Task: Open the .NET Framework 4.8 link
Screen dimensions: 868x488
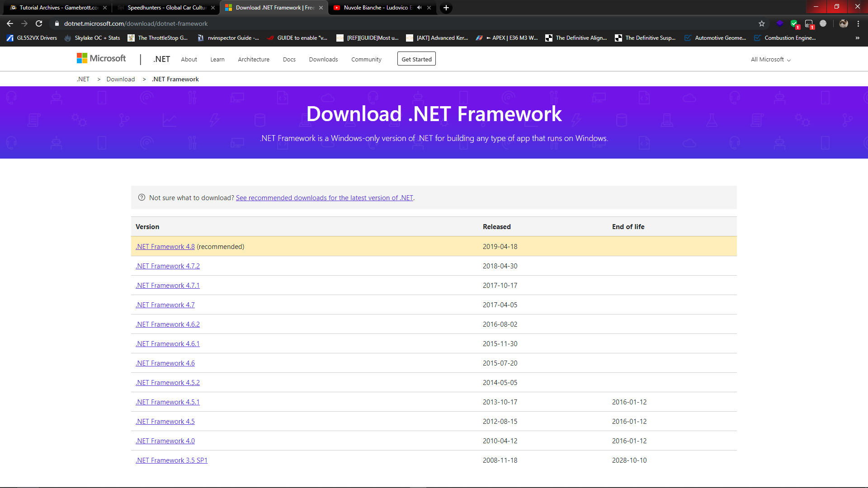Action: click(165, 247)
